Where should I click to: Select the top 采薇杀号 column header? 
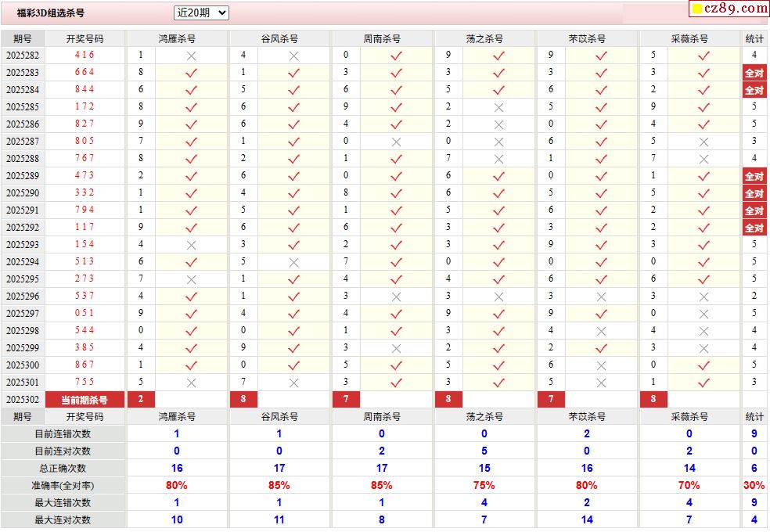tap(689, 38)
